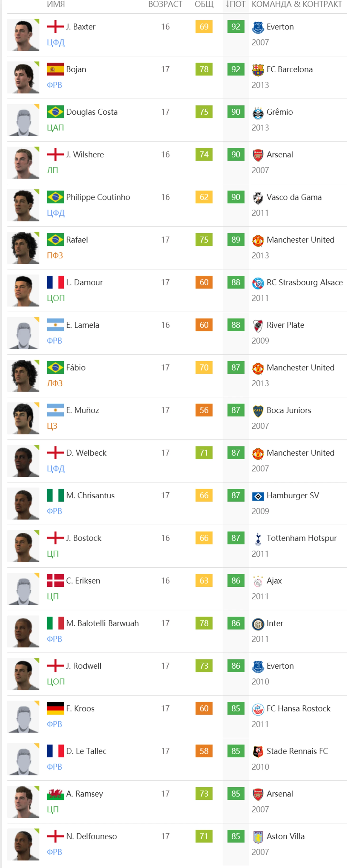
Task: Click the Everton crest beside J. Baxter
Action: pos(258,27)
